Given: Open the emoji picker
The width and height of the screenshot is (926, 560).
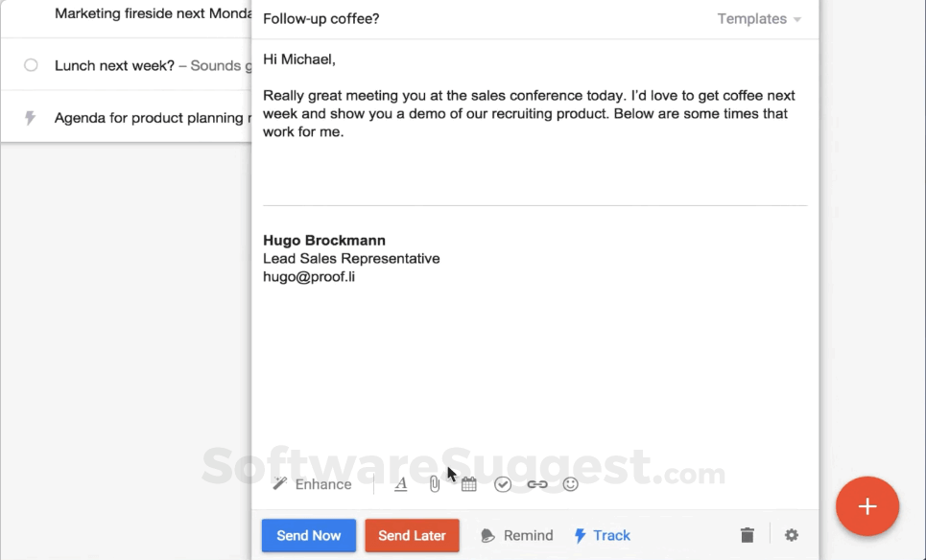Looking at the screenshot, I should click(x=571, y=484).
